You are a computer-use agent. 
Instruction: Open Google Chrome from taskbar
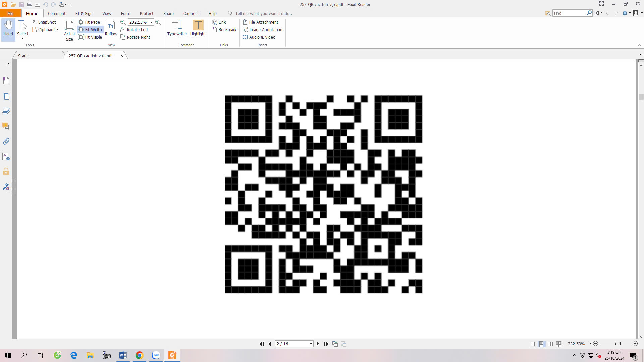139,355
